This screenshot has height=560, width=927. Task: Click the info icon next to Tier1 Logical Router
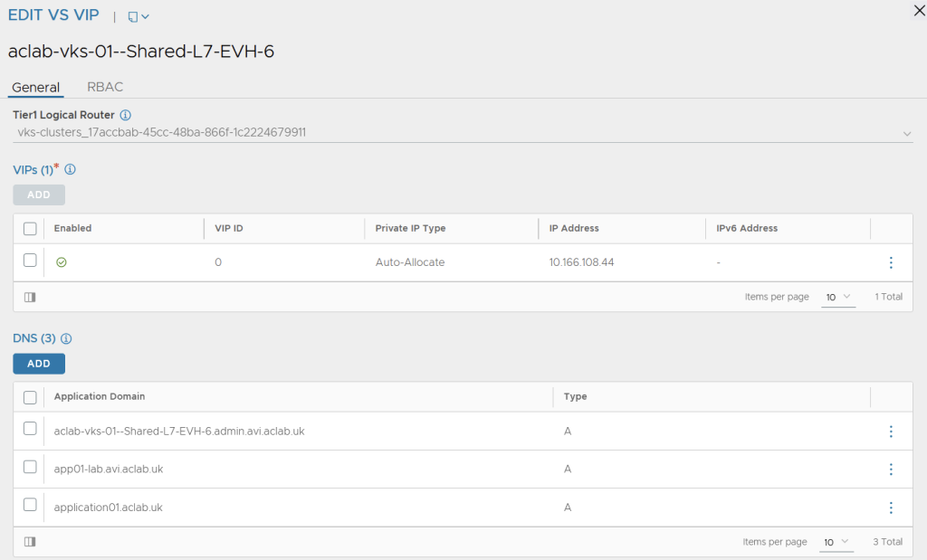point(126,115)
